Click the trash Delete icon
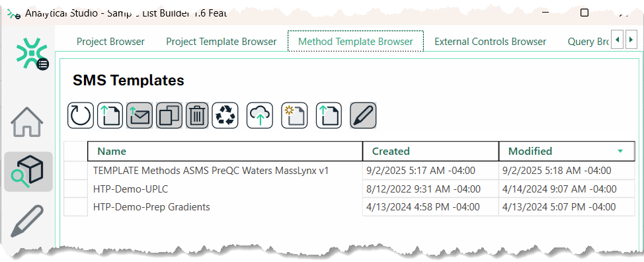 click(x=197, y=115)
